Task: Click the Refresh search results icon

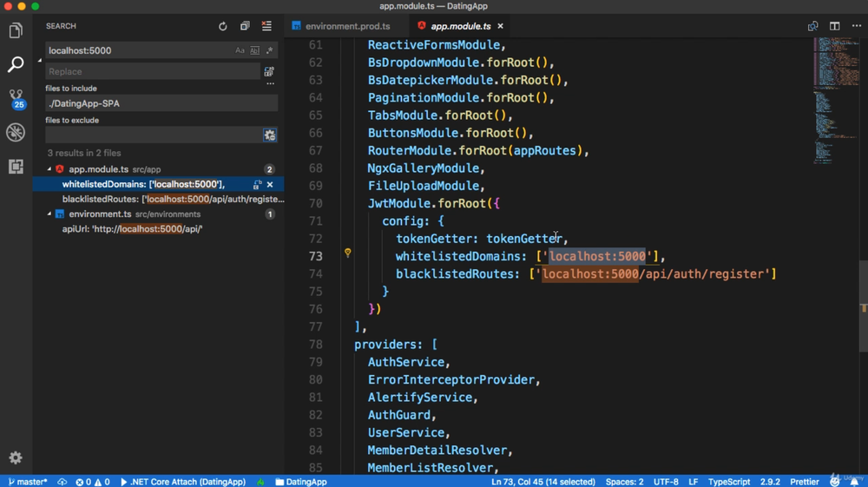Action: click(x=223, y=26)
